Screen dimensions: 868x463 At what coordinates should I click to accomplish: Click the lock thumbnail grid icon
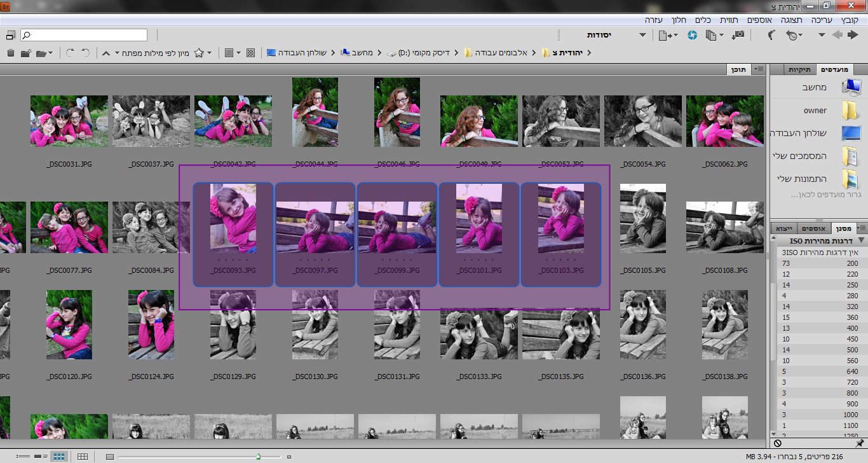(83, 457)
